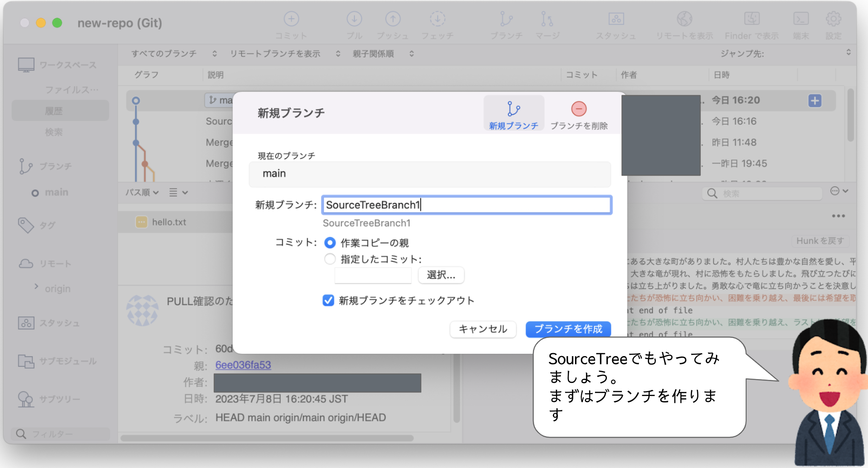Expand the origin remote in sidebar

pyautogui.click(x=36, y=288)
